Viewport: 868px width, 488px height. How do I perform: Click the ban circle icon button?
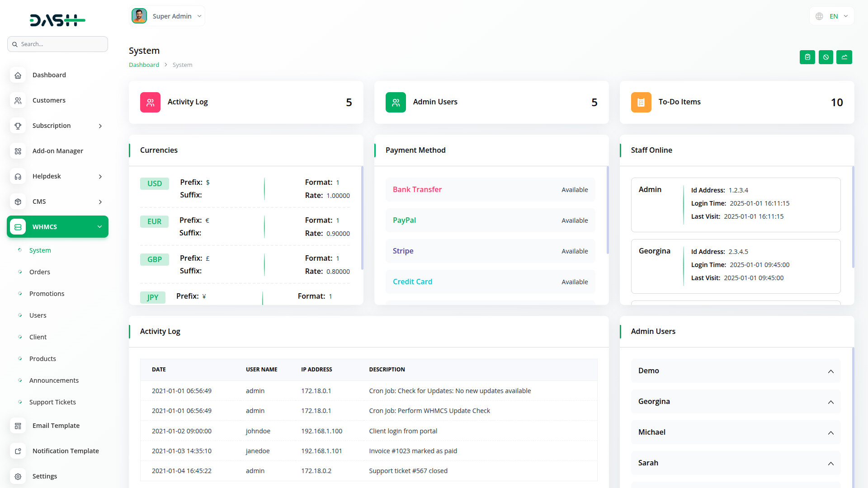pyautogui.click(x=826, y=57)
